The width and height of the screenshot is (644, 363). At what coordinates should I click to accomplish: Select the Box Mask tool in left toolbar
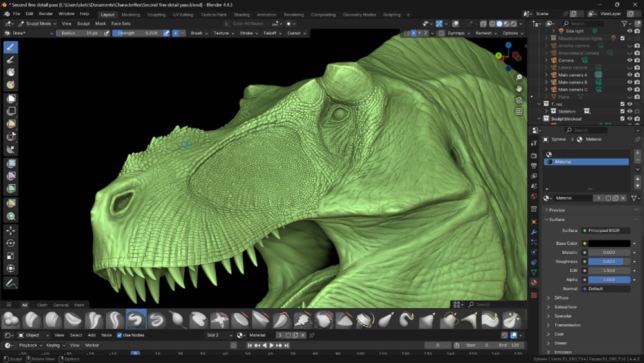coord(11,99)
